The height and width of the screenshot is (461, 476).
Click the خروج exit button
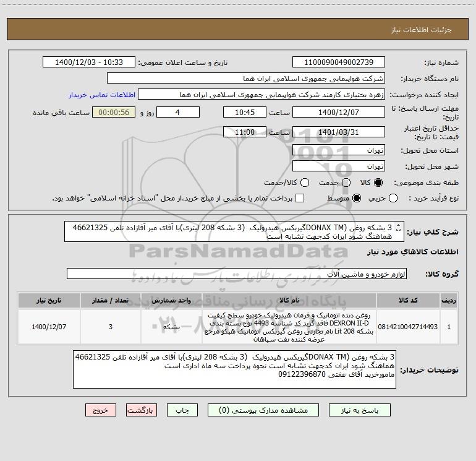(101, 410)
